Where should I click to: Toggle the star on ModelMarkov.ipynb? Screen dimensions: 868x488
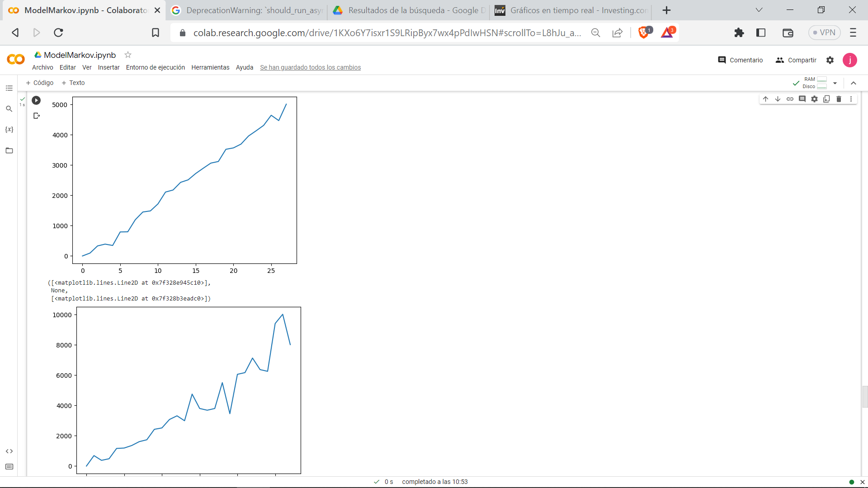[x=128, y=55]
